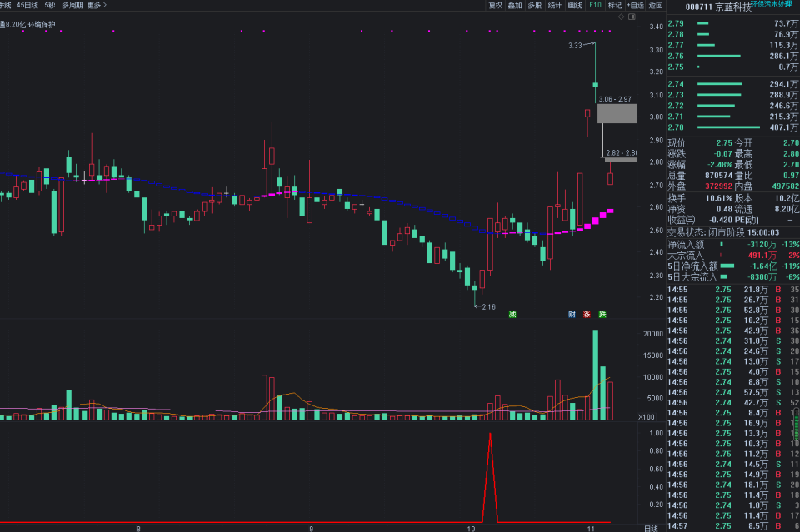Select the 2.70 buy order row price
The image size is (800, 532).
tap(676, 127)
